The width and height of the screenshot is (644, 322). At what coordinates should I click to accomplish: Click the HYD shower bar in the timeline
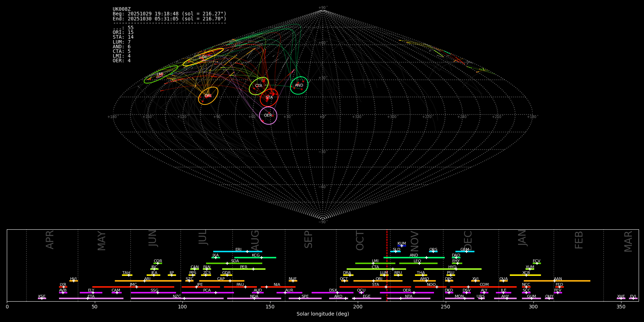click(x=453, y=269)
